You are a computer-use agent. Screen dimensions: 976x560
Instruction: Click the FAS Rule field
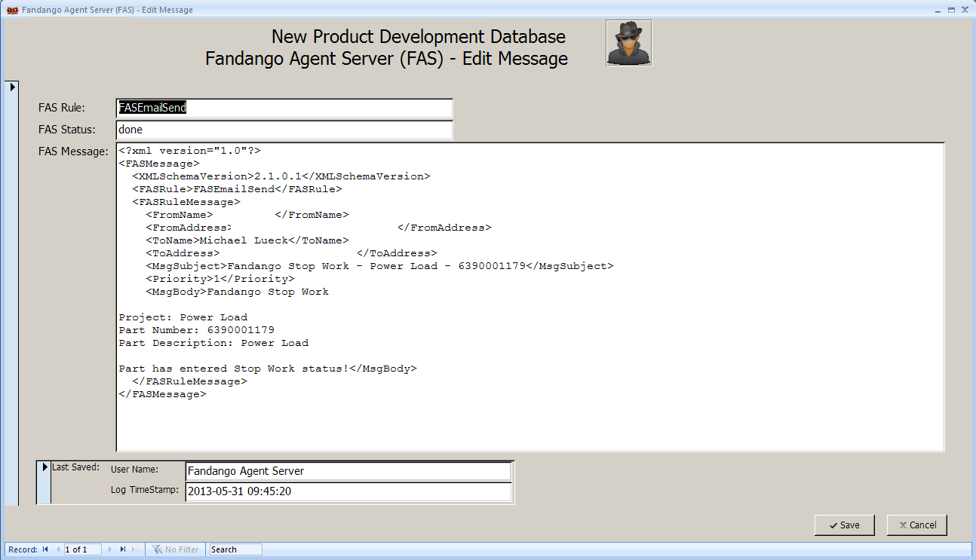(x=284, y=109)
